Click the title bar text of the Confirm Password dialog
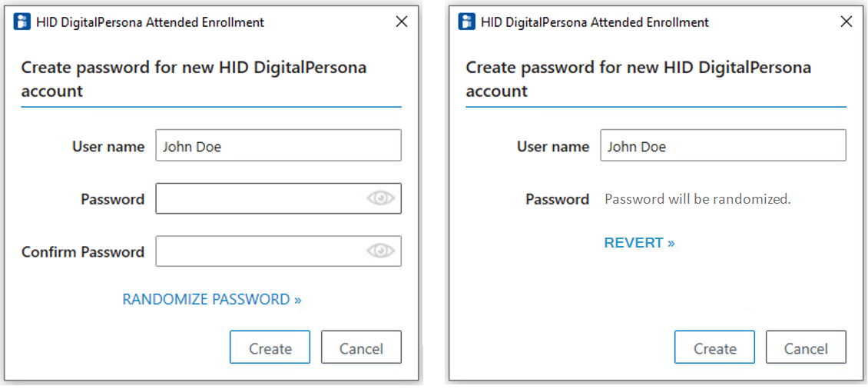 pyautogui.click(x=150, y=22)
